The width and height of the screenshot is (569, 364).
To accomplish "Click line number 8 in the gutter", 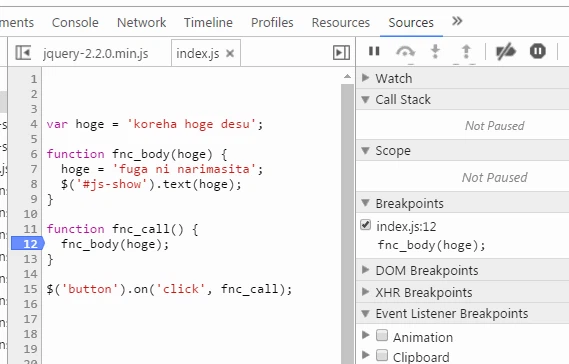I will [33, 184].
